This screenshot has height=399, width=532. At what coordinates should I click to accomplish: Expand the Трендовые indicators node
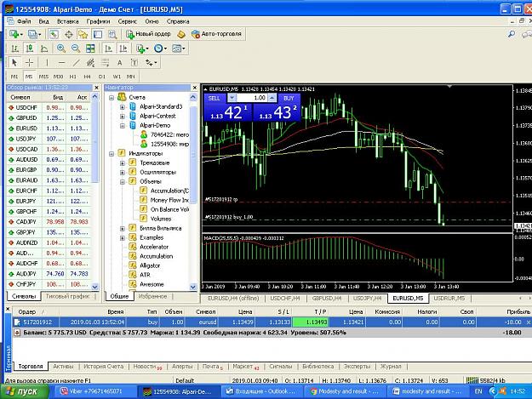click(x=122, y=163)
